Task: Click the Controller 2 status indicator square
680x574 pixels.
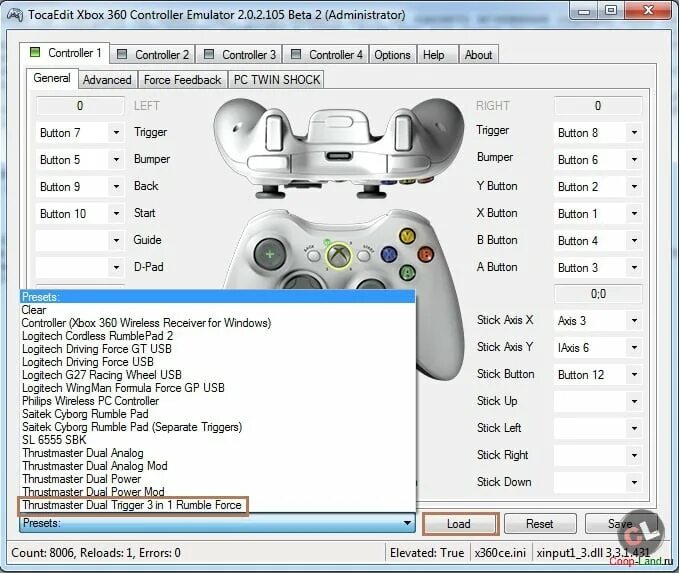Action: pos(122,54)
